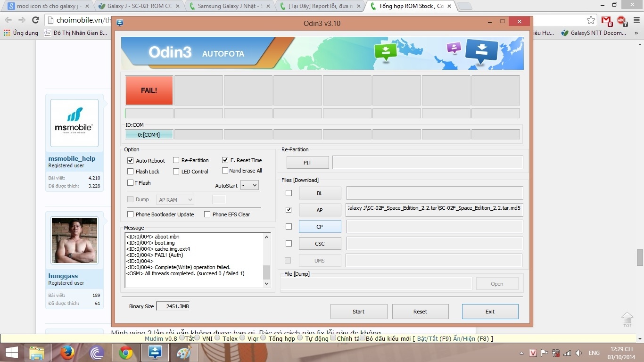Reload the page in Chrome
This screenshot has height=362, width=644.
pos(35,20)
